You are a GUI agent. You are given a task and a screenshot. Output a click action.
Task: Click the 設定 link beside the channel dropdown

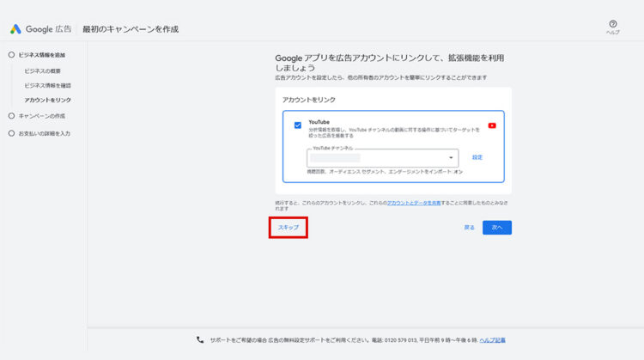[x=477, y=157]
